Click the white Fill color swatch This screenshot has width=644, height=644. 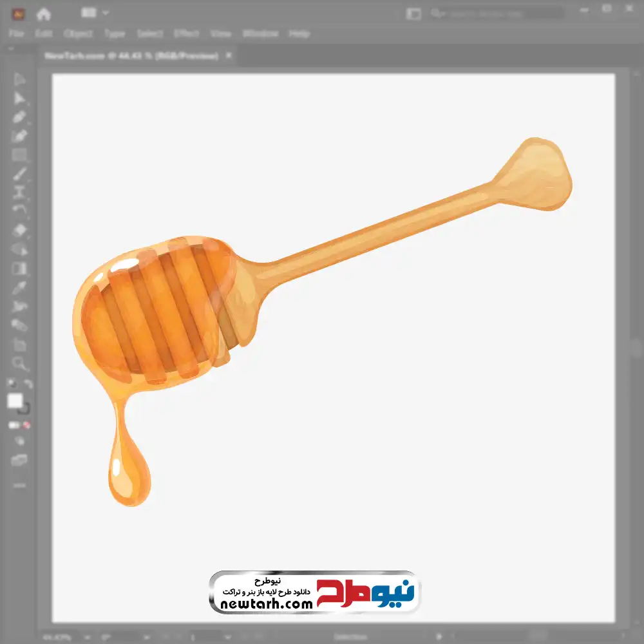click(x=15, y=401)
